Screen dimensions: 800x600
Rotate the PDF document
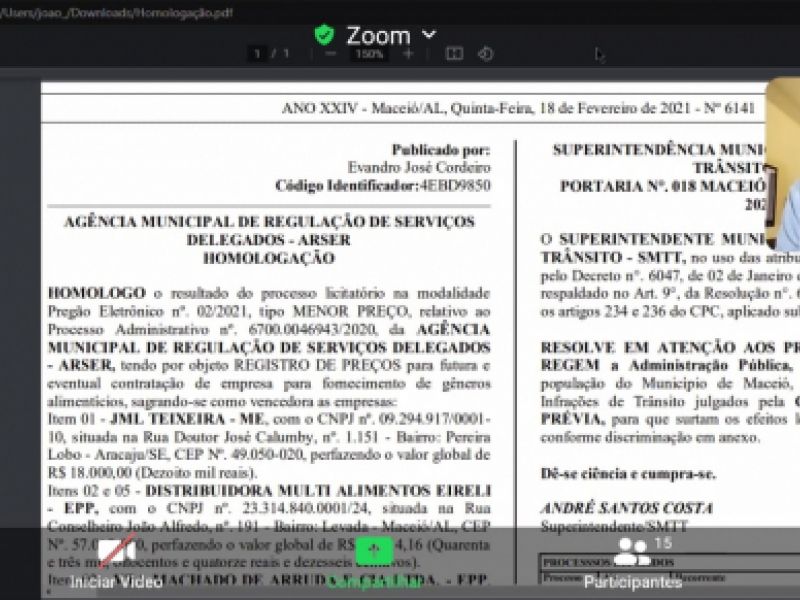(x=485, y=54)
